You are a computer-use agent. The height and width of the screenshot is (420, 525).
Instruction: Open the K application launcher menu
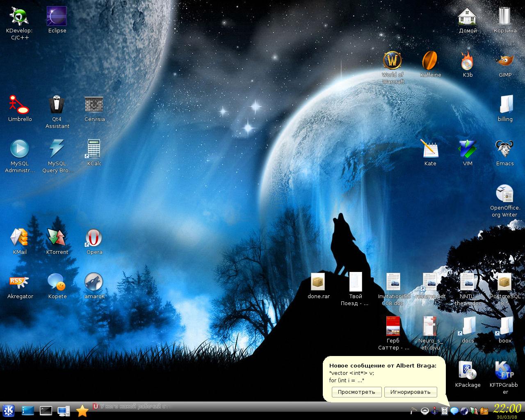pos(9,410)
